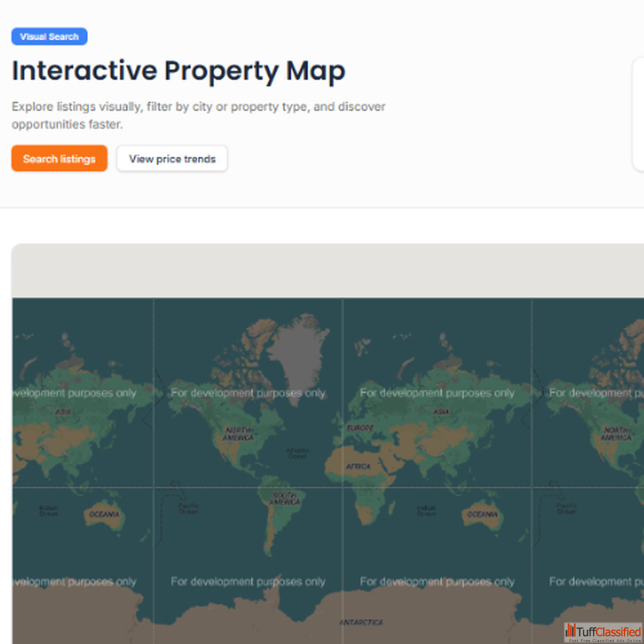This screenshot has width=644, height=644.
Task: Select North America label beside Atlantic Ocean
Action: point(239,433)
